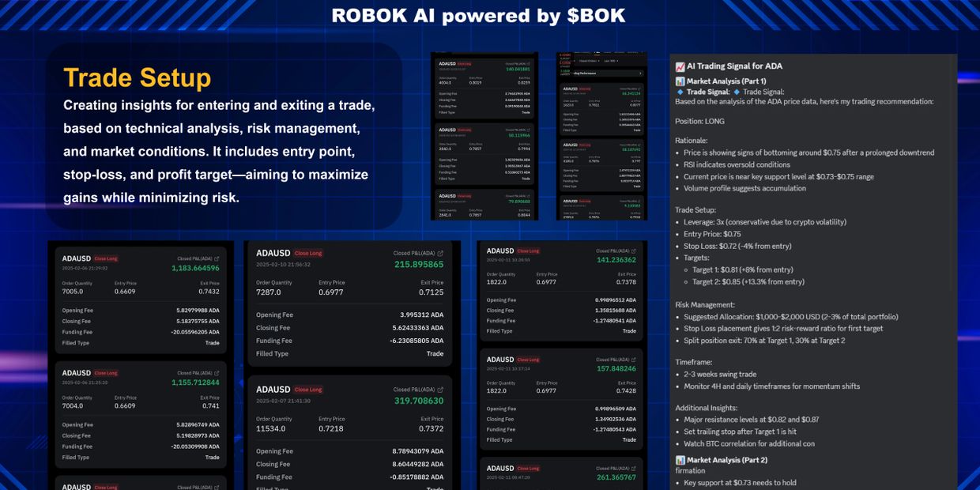Select Close Long badge on 215.895865 card
This screenshot has width=980, height=490.
[309, 254]
